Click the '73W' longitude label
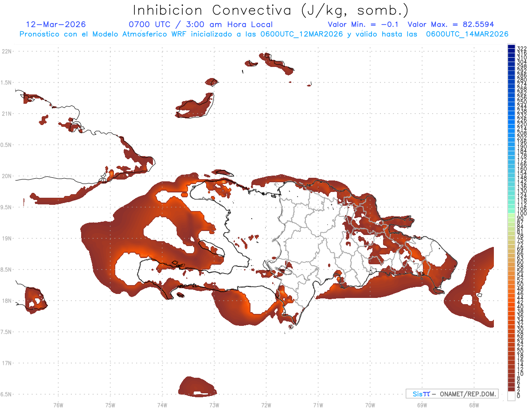Viewport: 532px width, 411px height. 214,404
